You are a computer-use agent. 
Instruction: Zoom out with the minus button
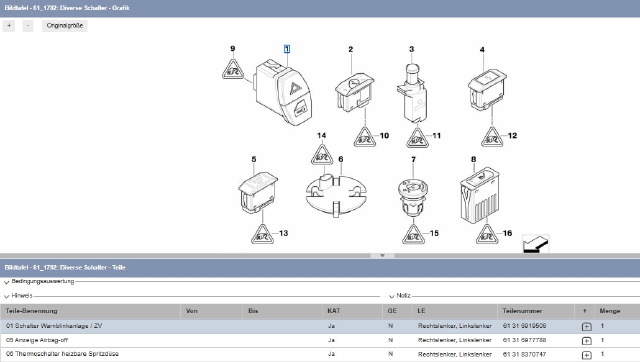coord(28,26)
